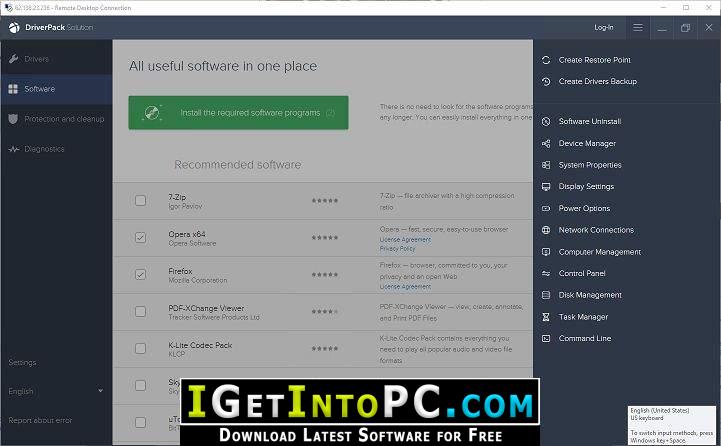Screen dimensions: 721x446
Task: Uncheck the Opera x64 checkbox
Action: pos(140,238)
